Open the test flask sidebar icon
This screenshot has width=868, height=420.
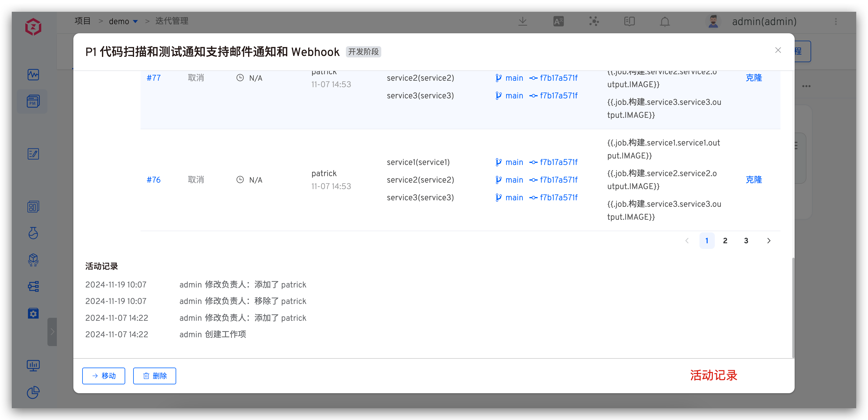pyautogui.click(x=33, y=233)
